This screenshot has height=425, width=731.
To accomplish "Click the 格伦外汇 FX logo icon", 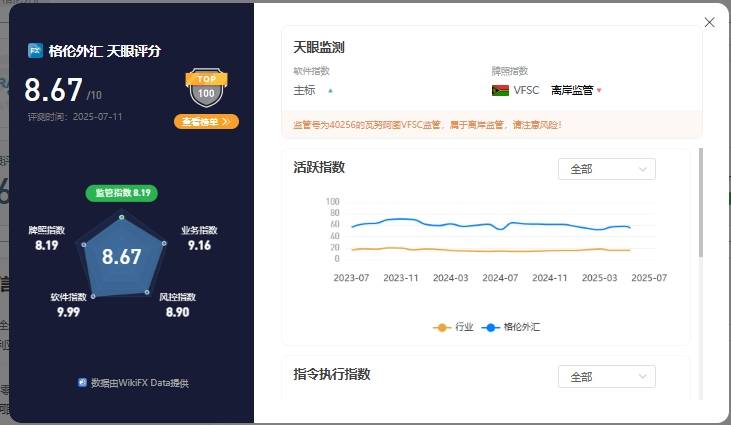I will [35, 50].
